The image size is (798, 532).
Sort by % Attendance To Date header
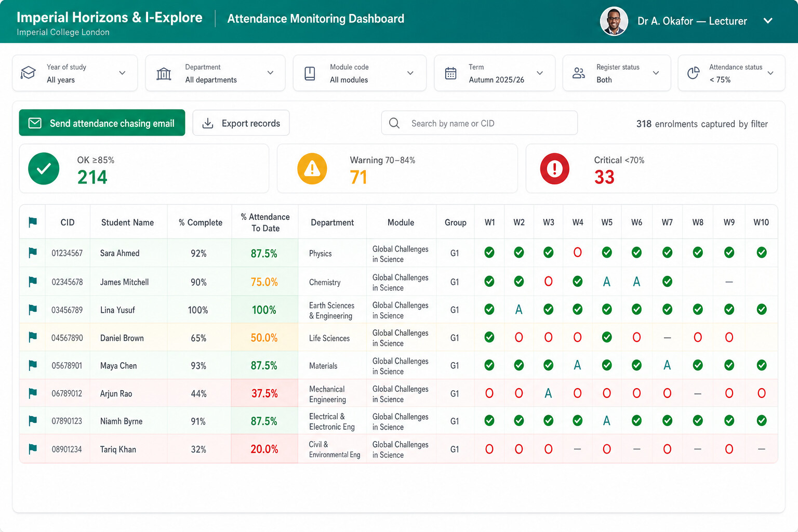pyautogui.click(x=265, y=222)
